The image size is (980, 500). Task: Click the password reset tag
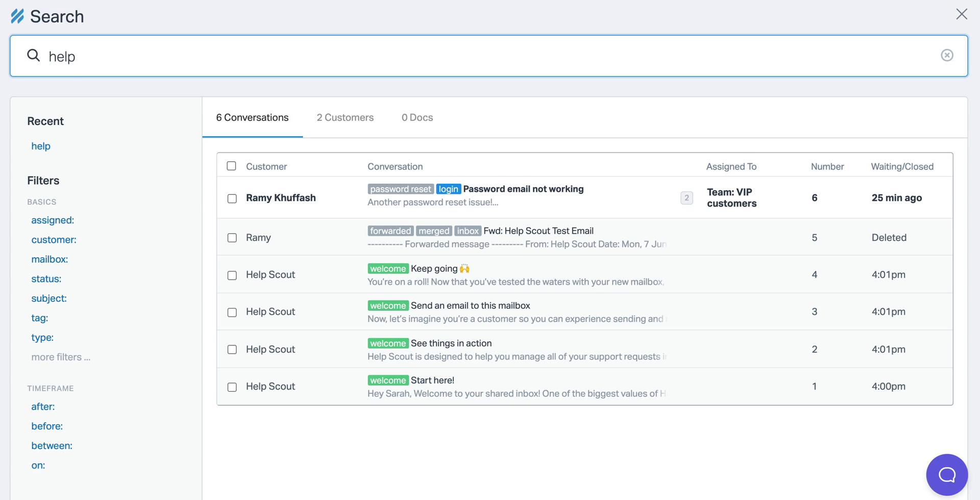pyautogui.click(x=401, y=189)
